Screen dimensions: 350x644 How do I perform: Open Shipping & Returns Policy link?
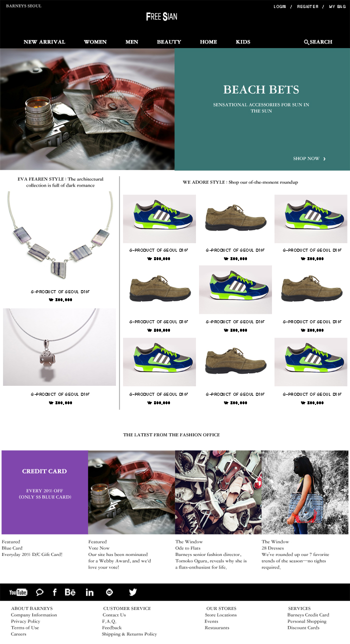(129, 634)
